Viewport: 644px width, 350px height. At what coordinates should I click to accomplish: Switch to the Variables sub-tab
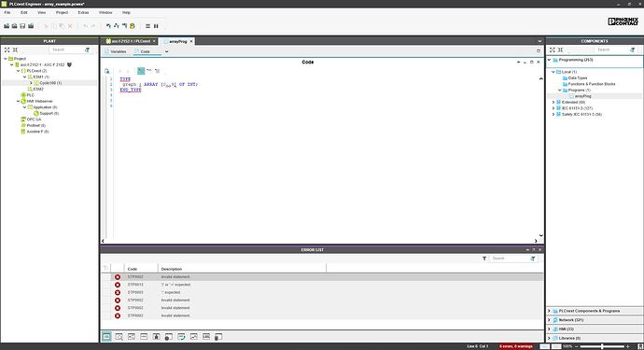point(116,51)
